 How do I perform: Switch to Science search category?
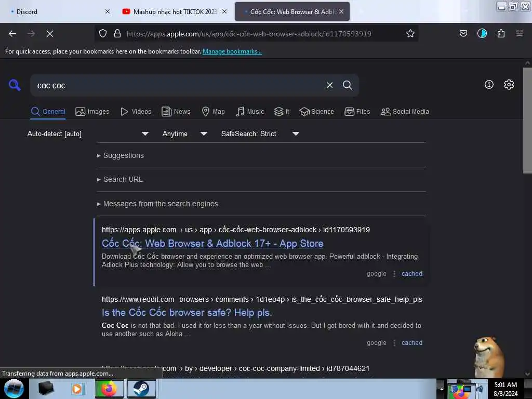(x=316, y=112)
